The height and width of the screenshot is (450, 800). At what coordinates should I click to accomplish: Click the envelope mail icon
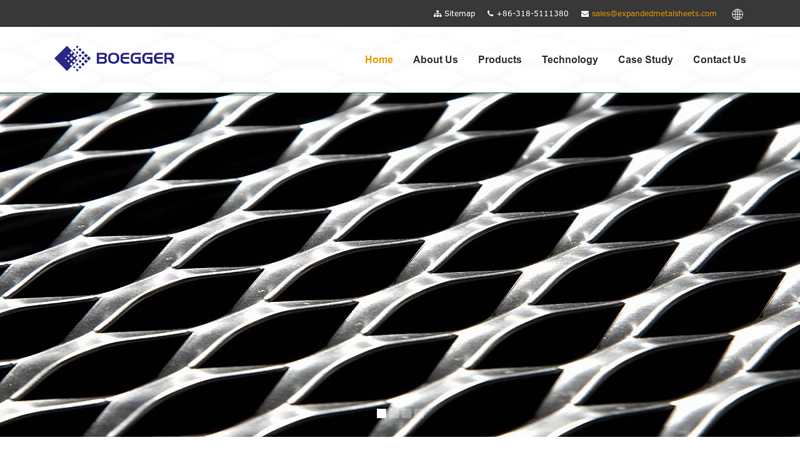coord(585,14)
